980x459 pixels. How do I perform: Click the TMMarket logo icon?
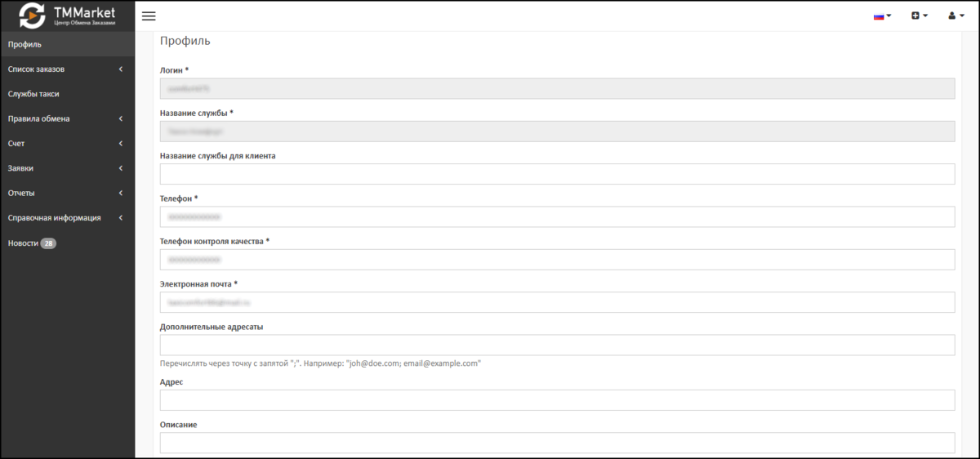[32, 16]
